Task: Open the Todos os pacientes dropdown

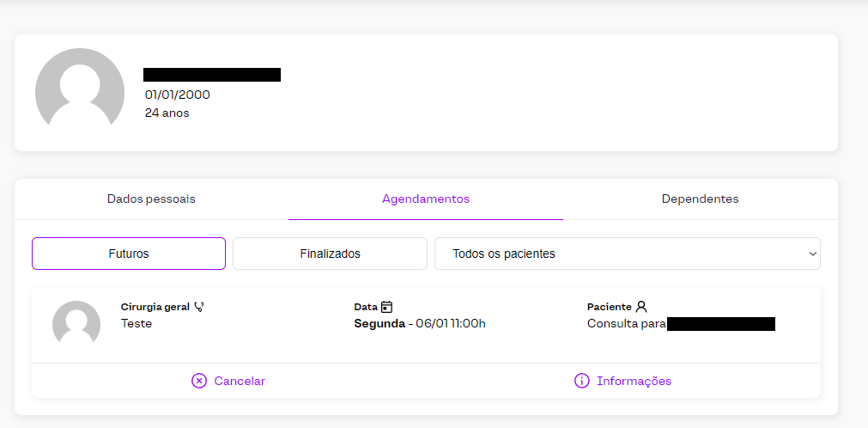Action: tap(627, 254)
